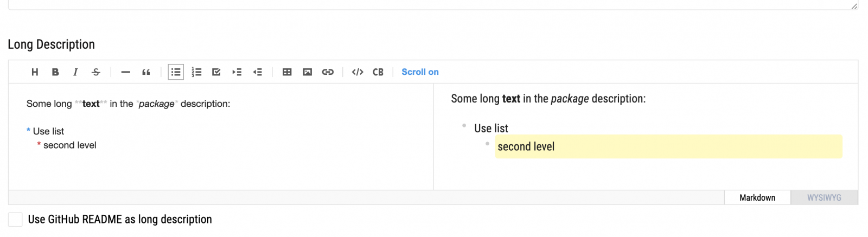
Task: Insert an ordered list
Action: point(196,72)
